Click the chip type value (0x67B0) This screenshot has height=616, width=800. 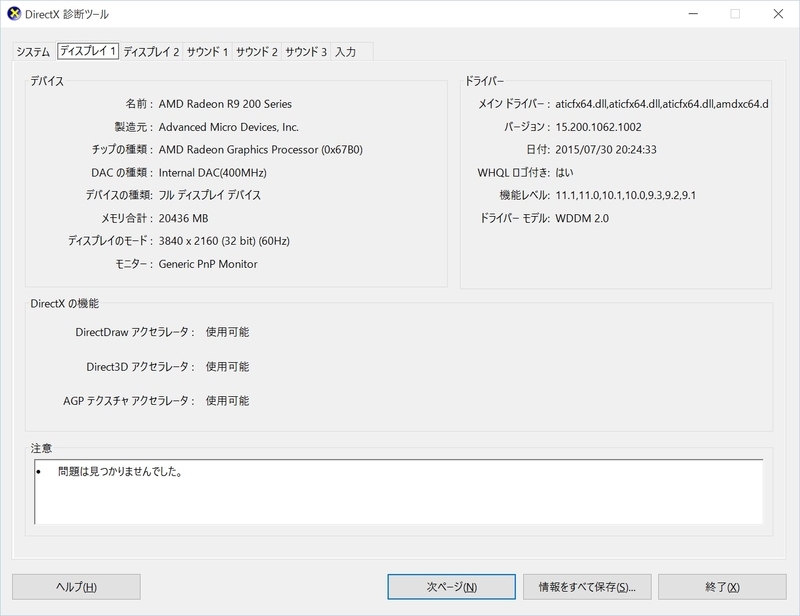click(261, 150)
